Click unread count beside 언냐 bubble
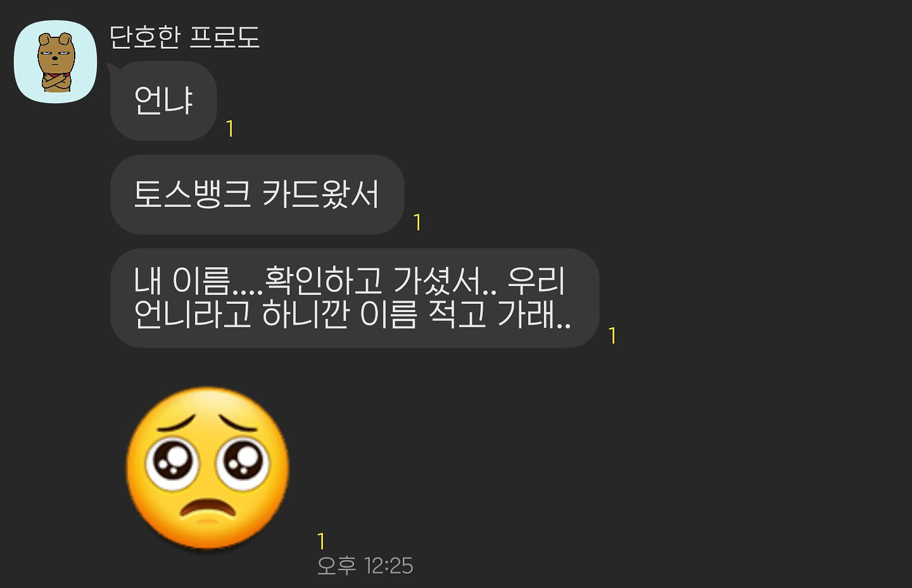Screen dimensions: 912x588 point(230,129)
